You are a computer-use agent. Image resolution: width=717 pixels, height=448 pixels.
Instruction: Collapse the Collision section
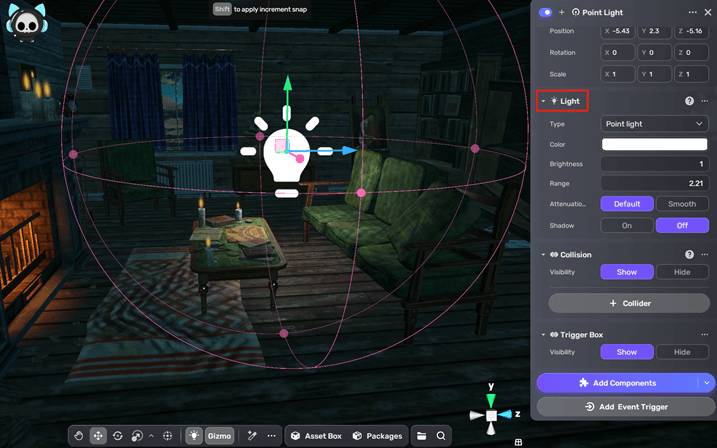543,255
